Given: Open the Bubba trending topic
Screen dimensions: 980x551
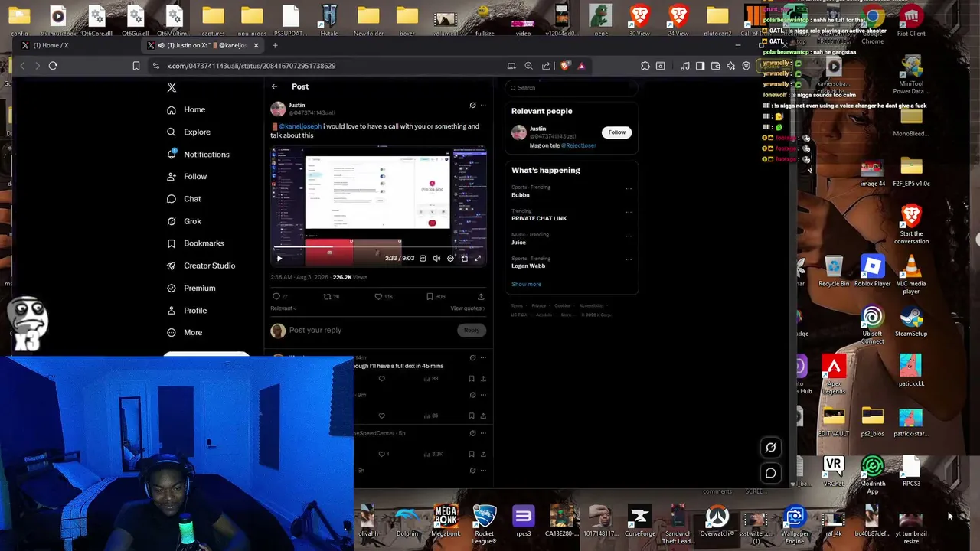Looking at the screenshot, I should (521, 195).
